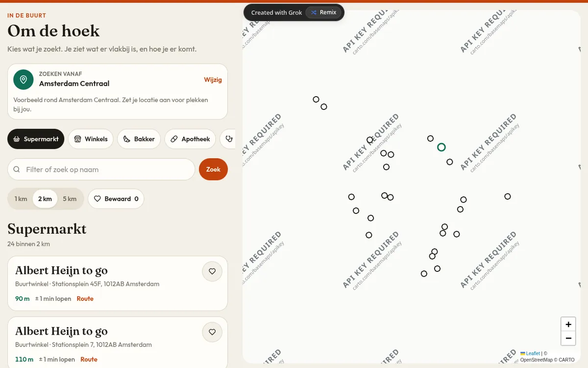Click the storefront icon on Winkels chip

[x=77, y=139]
